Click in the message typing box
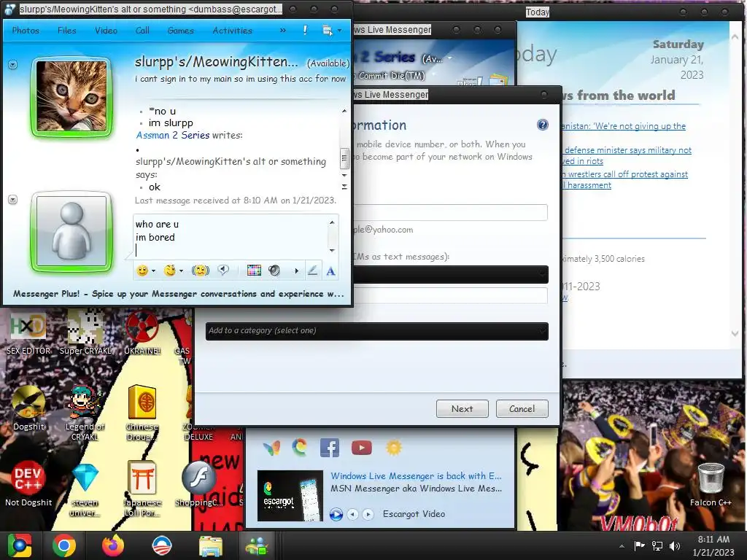Viewport: 747px width, 560px height. (231, 237)
